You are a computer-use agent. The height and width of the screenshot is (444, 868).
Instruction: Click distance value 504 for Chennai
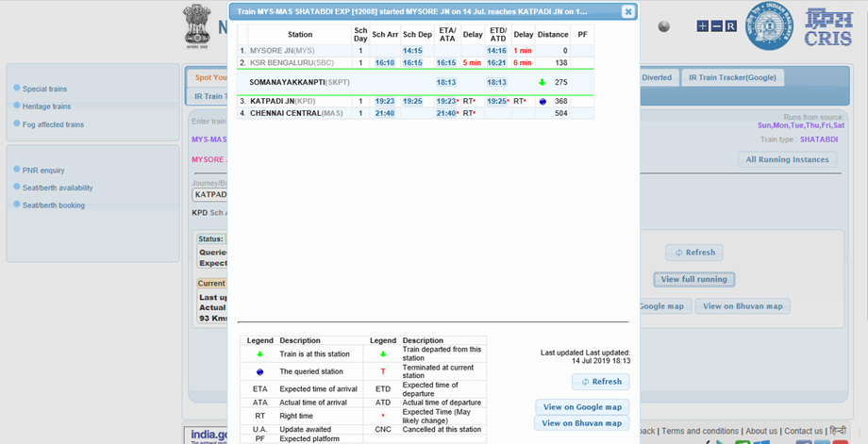[x=561, y=113]
